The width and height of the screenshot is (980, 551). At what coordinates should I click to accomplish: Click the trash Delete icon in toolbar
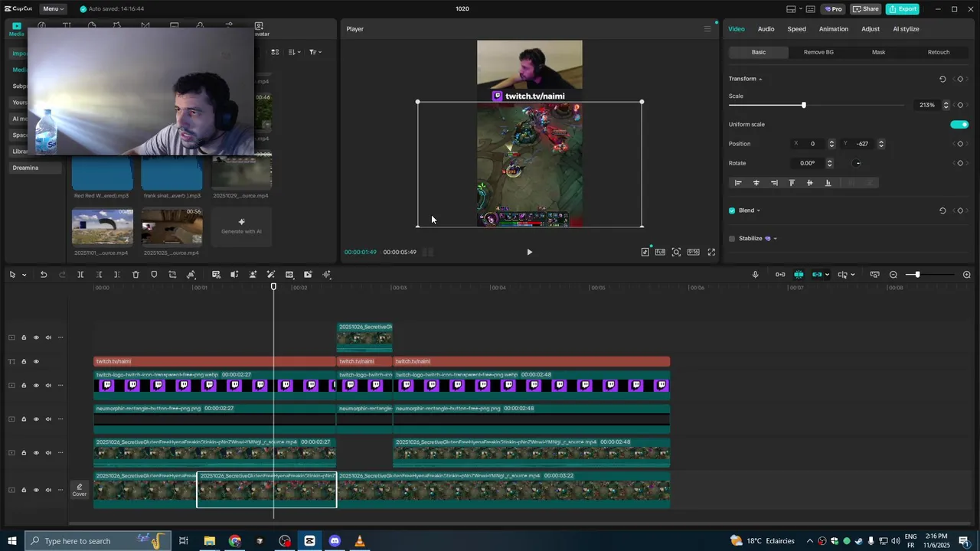(136, 275)
